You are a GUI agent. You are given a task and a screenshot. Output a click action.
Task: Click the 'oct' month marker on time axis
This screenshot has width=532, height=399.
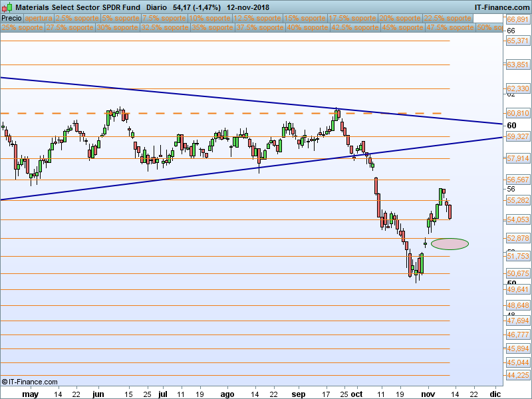click(357, 394)
